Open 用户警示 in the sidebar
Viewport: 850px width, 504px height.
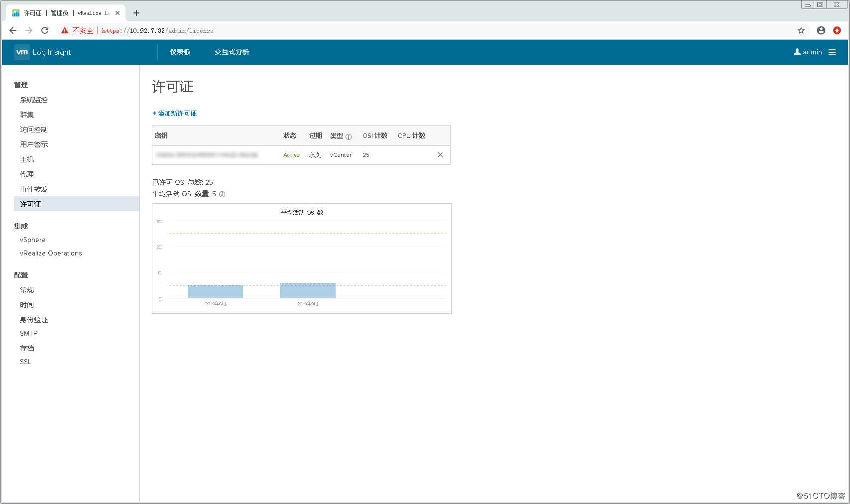[x=34, y=144]
